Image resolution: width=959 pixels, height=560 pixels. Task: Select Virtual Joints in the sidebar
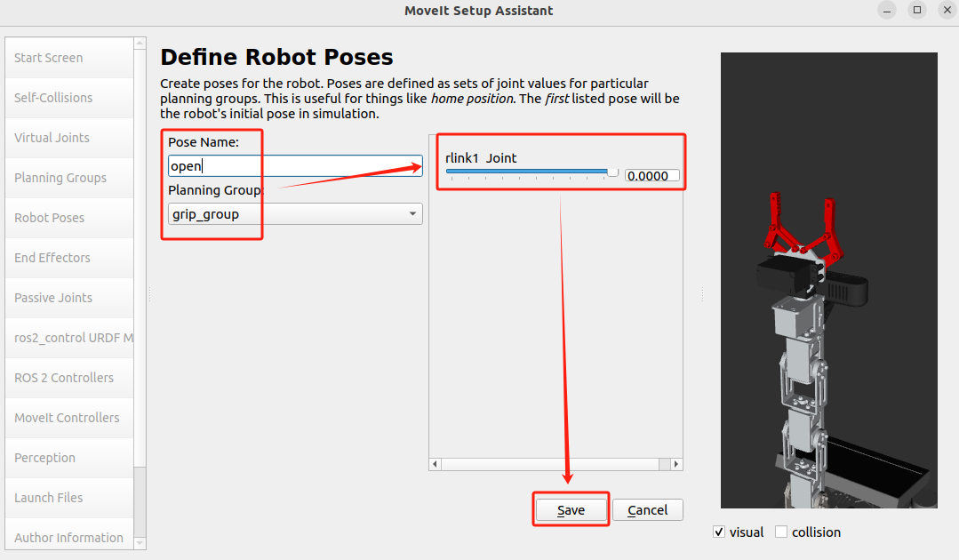pos(69,138)
